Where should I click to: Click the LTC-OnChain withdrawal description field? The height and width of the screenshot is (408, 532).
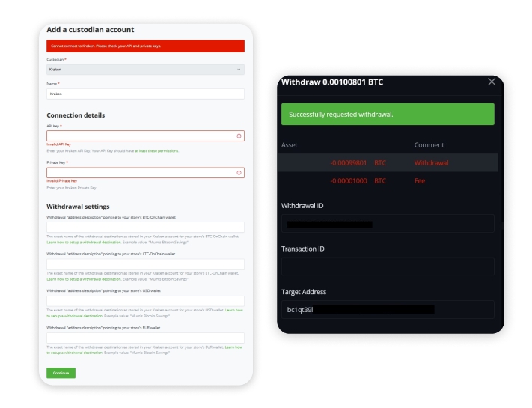pos(145,264)
